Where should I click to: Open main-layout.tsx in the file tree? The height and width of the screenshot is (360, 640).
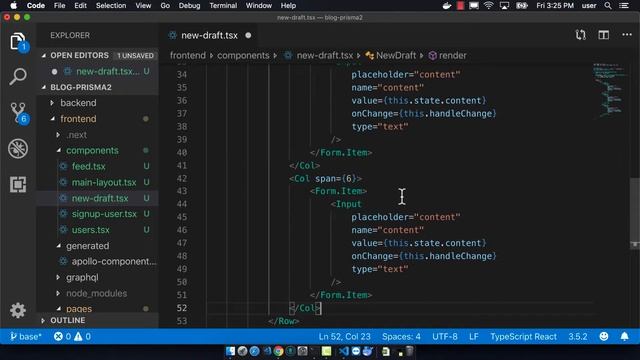pyautogui.click(x=104, y=182)
